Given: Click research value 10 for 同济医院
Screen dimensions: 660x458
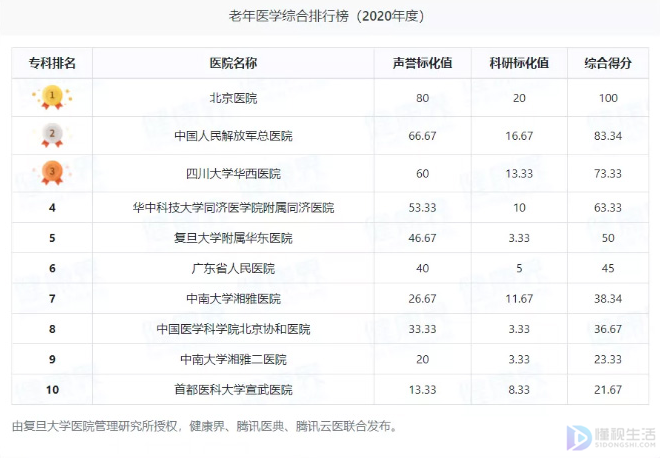Looking at the screenshot, I should [x=519, y=208].
